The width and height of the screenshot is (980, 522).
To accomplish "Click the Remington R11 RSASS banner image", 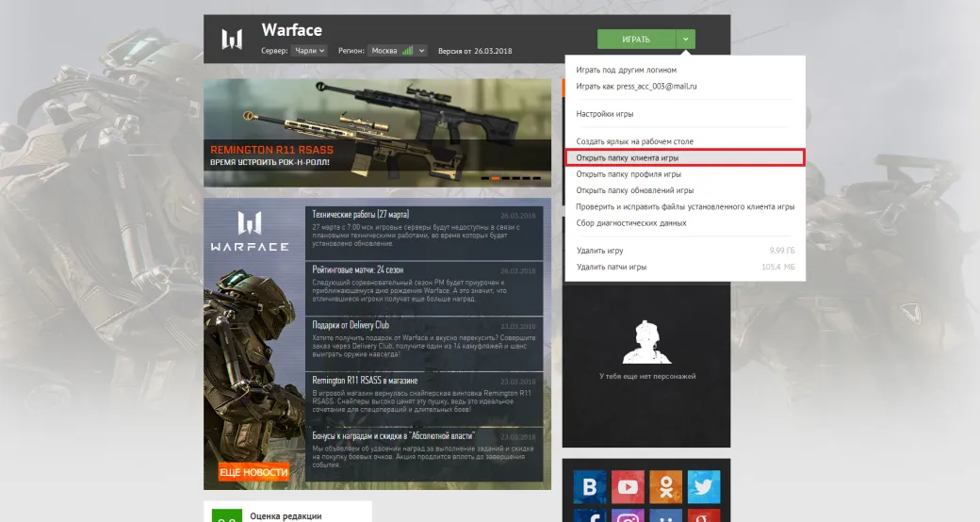I will (x=378, y=133).
